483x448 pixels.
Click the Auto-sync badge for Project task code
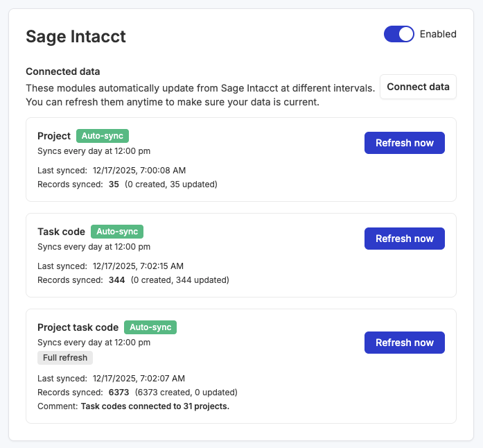(x=150, y=327)
